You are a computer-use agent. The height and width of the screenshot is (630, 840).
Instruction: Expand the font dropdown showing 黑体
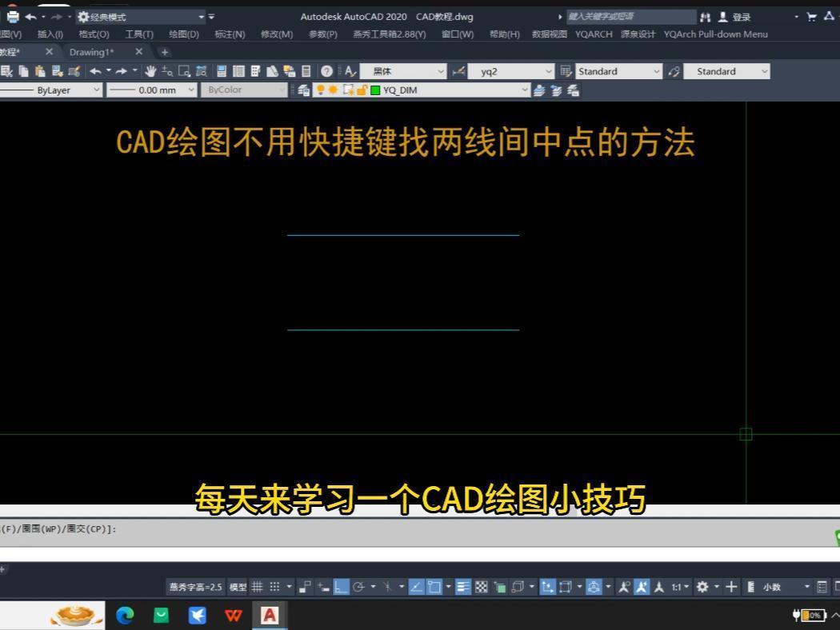point(442,71)
